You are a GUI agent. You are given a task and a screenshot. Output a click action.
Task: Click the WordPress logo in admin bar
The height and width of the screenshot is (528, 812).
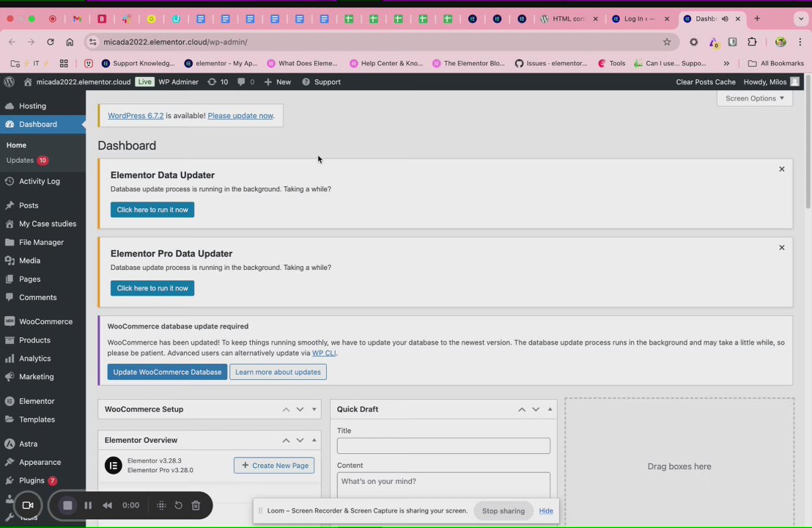(x=9, y=82)
